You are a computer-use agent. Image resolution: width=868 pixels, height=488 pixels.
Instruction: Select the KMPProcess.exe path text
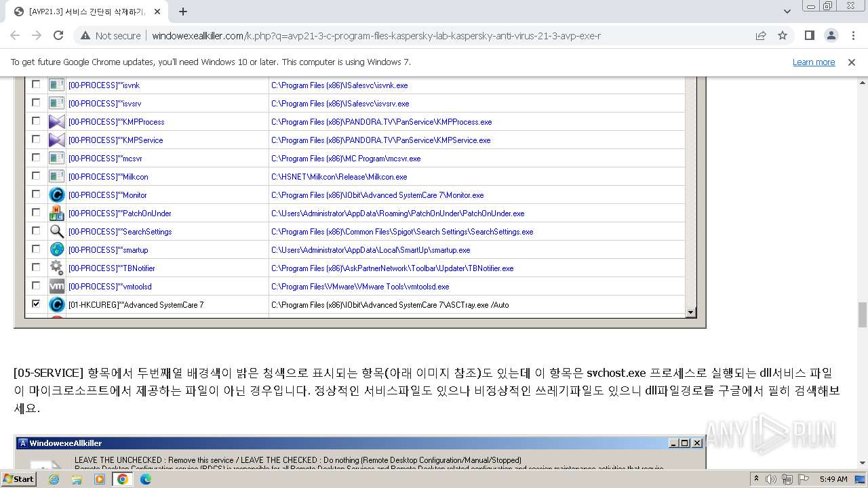click(x=382, y=122)
